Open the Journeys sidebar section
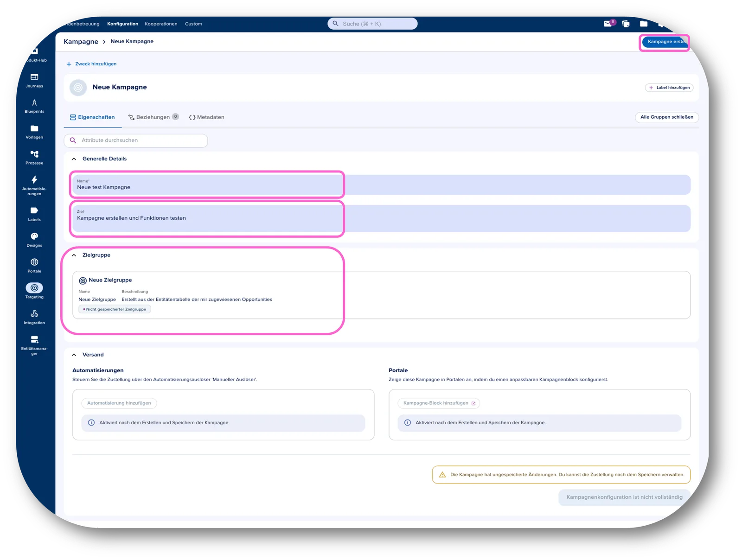Viewport: 742px width, 560px height. click(34, 80)
